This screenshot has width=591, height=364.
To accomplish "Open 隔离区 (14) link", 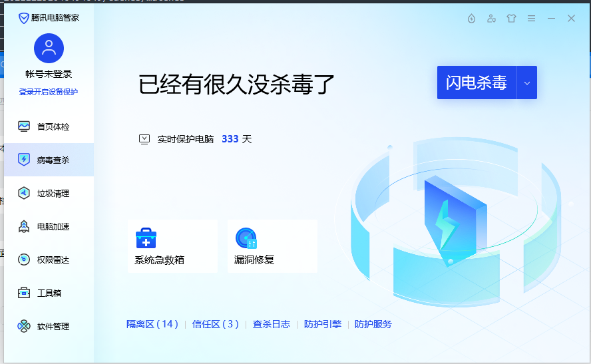I will click(152, 324).
